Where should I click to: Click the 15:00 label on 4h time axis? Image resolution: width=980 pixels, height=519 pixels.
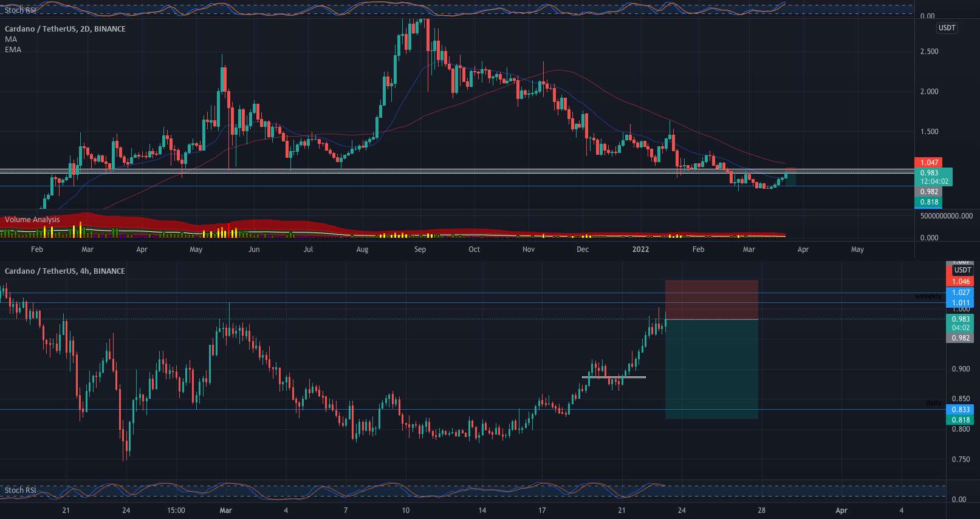pos(176,511)
